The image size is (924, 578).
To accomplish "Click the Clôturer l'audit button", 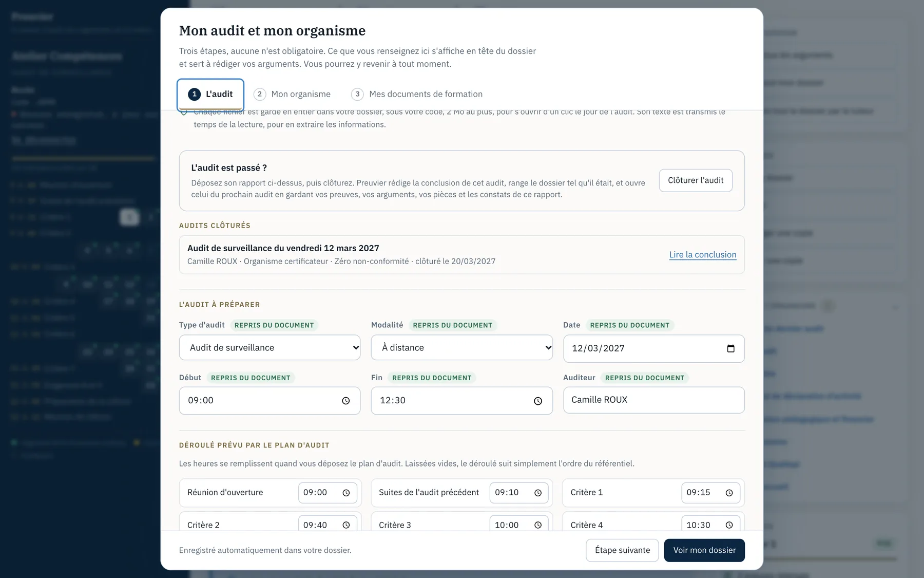I will tap(696, 180).
